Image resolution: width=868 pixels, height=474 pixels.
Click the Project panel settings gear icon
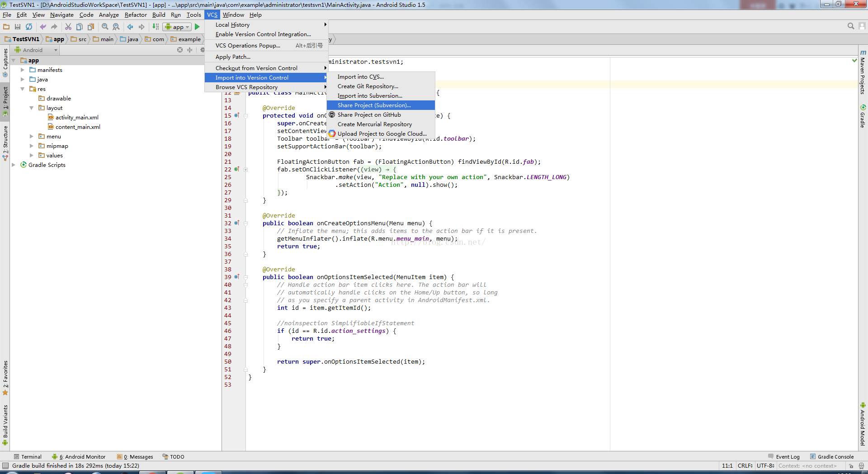coord(202,50)
